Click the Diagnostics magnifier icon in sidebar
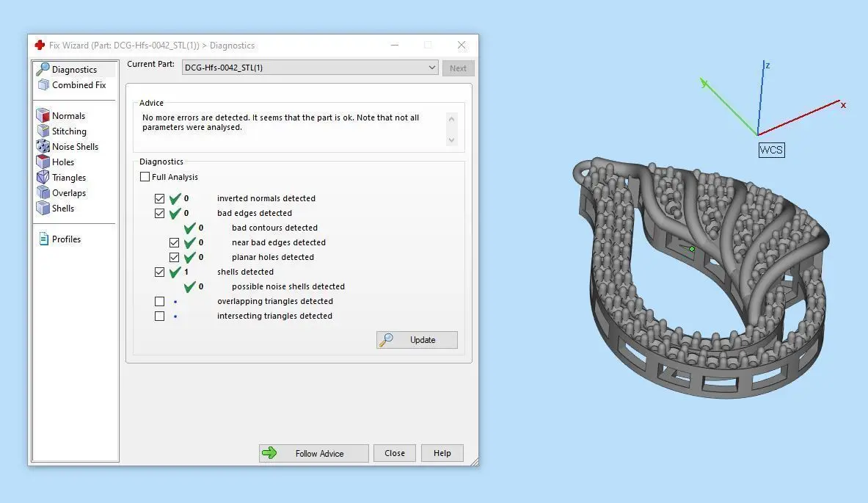The width and height of the screenshot is (868, 503). (43, 69)
